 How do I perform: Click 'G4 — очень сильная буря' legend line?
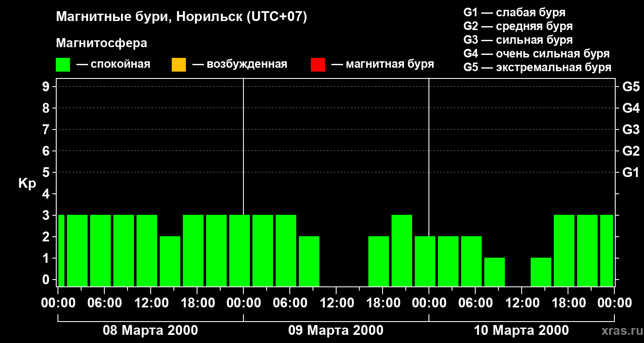[536, 54]
